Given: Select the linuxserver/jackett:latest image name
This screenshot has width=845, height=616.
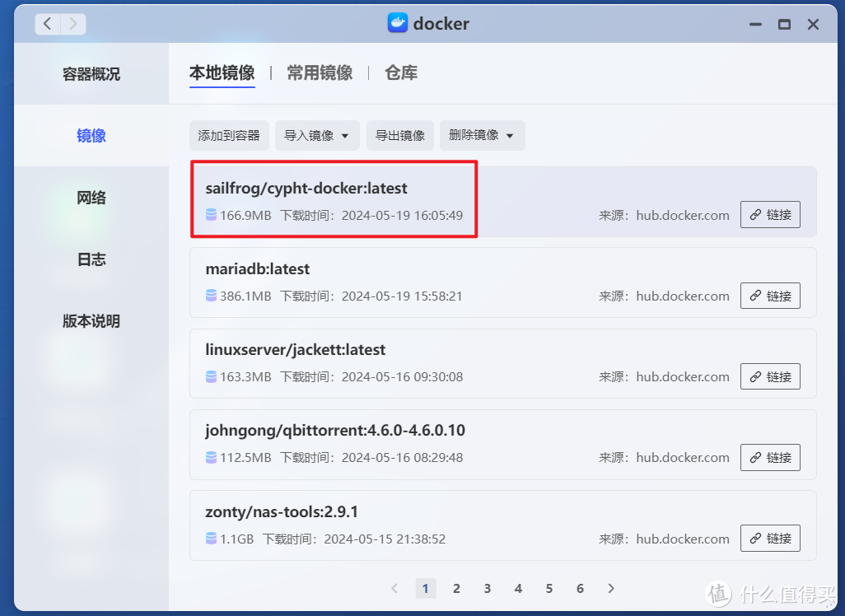Looking at the screenshot, I should tap(296, 350).
